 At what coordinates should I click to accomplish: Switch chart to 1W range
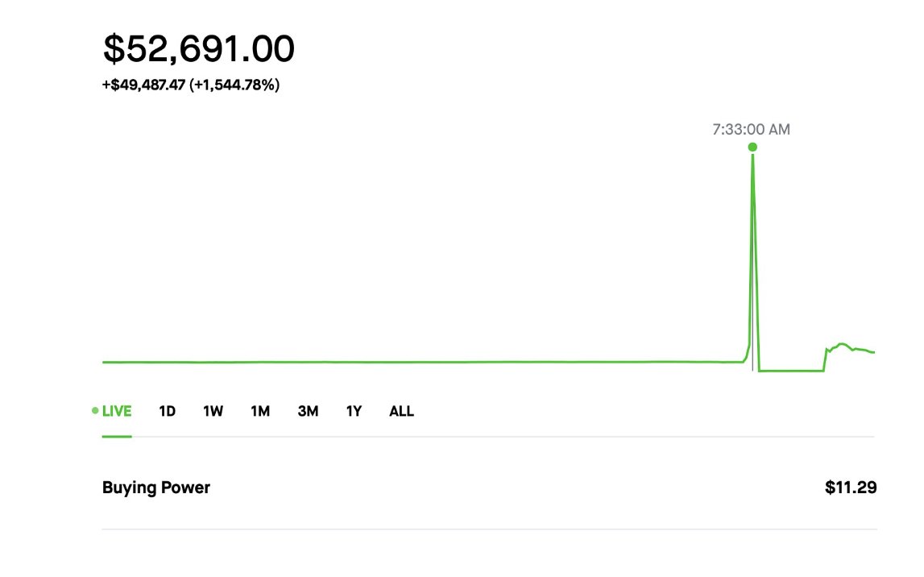tap(213, 411)
